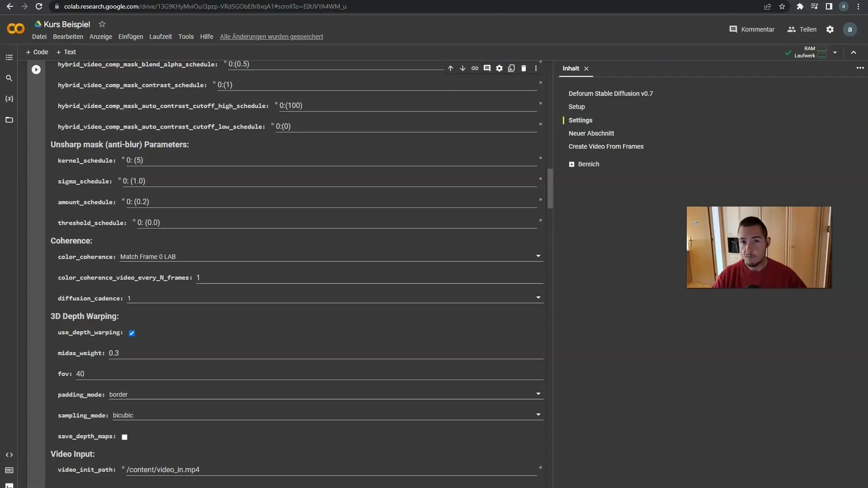The image size is (868, 488).
Task: Toggle the use_depth_warping checkbox
Action: (x=132, y=333)
